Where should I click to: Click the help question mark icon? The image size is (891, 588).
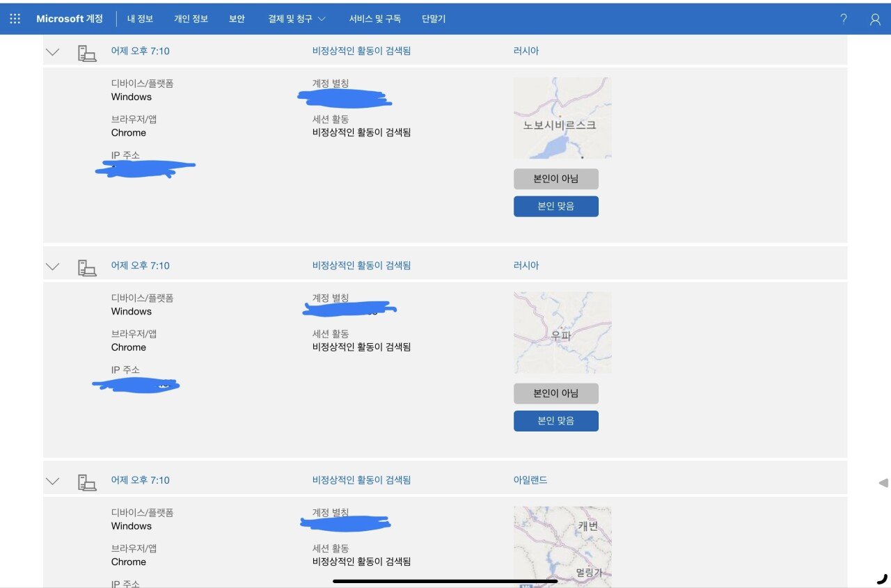844,19
